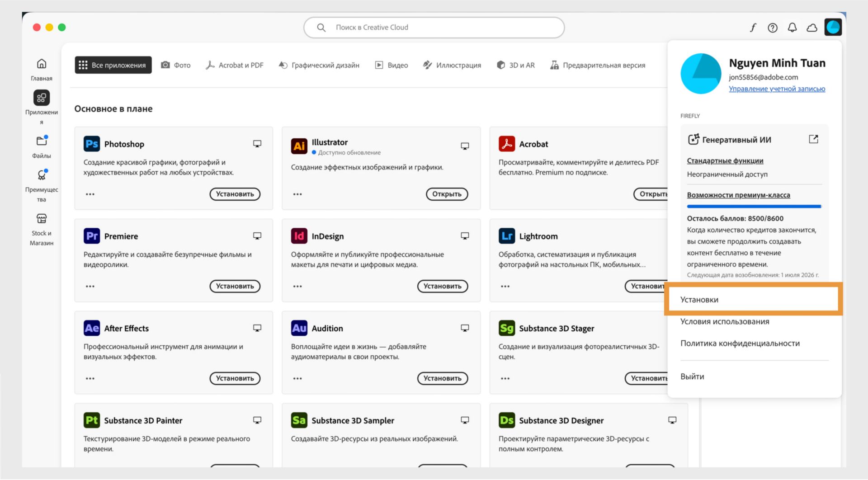Click the Acrobat app icon
868x480 pixels.
[507, 144]
